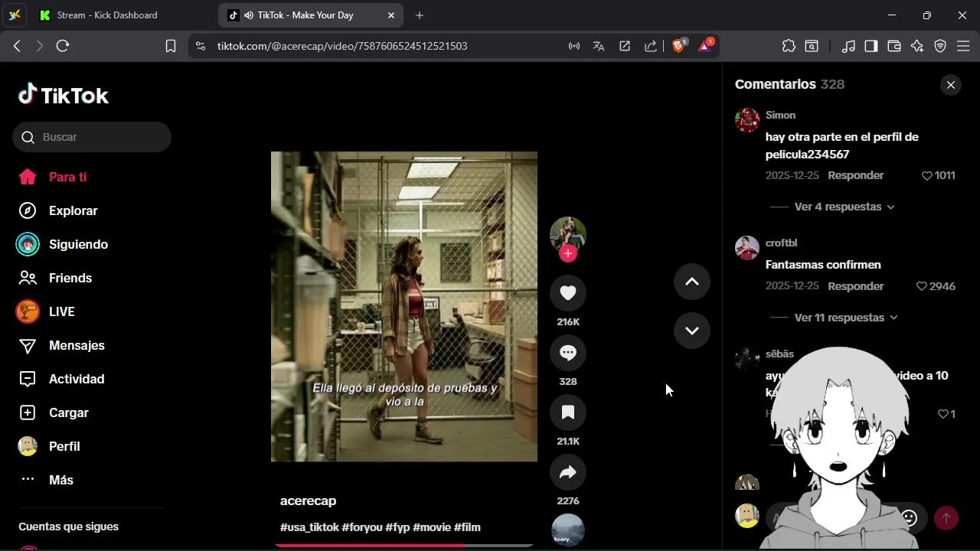This screenshot has width=980, height=551.
Task: Post comment with the send arrow button
Action: coord(946,518)
